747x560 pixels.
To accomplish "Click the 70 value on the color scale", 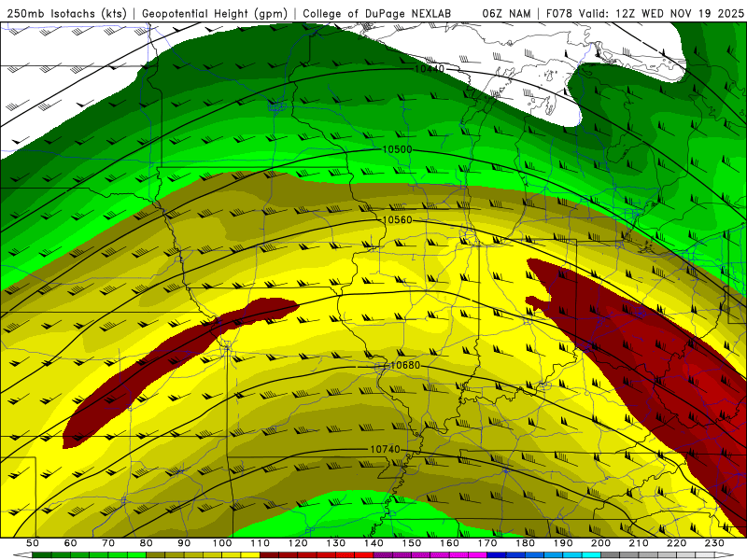I will [x=108, y=543].
